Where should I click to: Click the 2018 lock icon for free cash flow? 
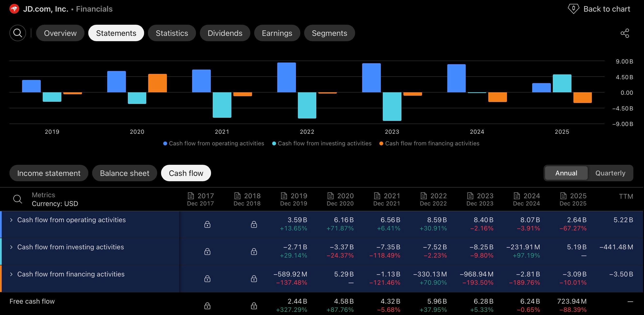click(x=254, y=306)
